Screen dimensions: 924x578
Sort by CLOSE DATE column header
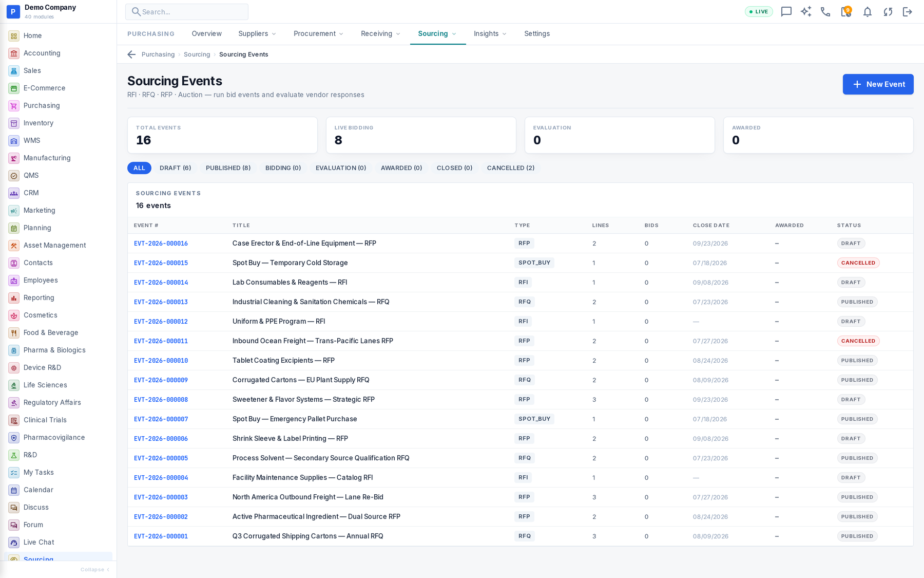[711, 226]
